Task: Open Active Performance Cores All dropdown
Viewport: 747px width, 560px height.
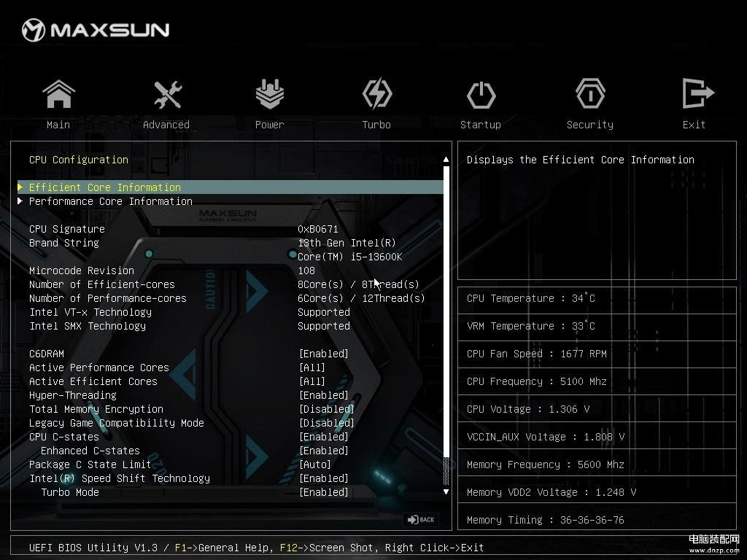Action: [312, 367]
